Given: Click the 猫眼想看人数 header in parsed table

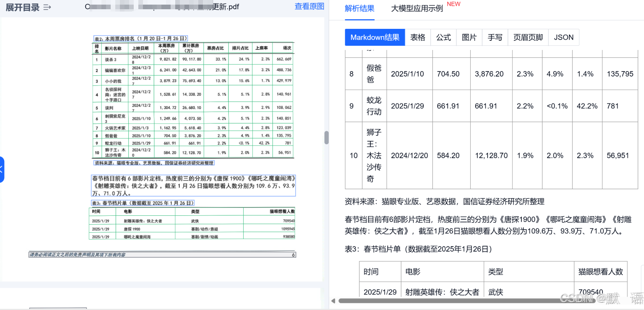Looking at the screenshot, I should tap(601, 272).
